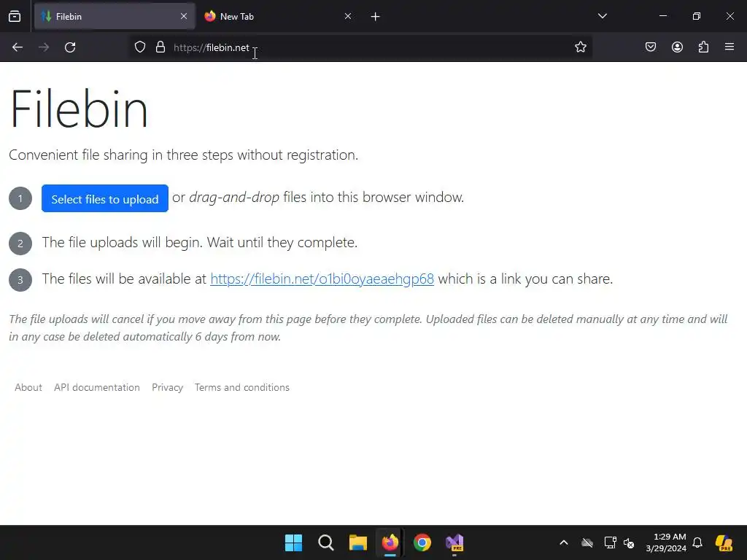747x560 pixels.
Task: Click the Filebin page heading
Action: pyautogui.click(x=79, y=109)
